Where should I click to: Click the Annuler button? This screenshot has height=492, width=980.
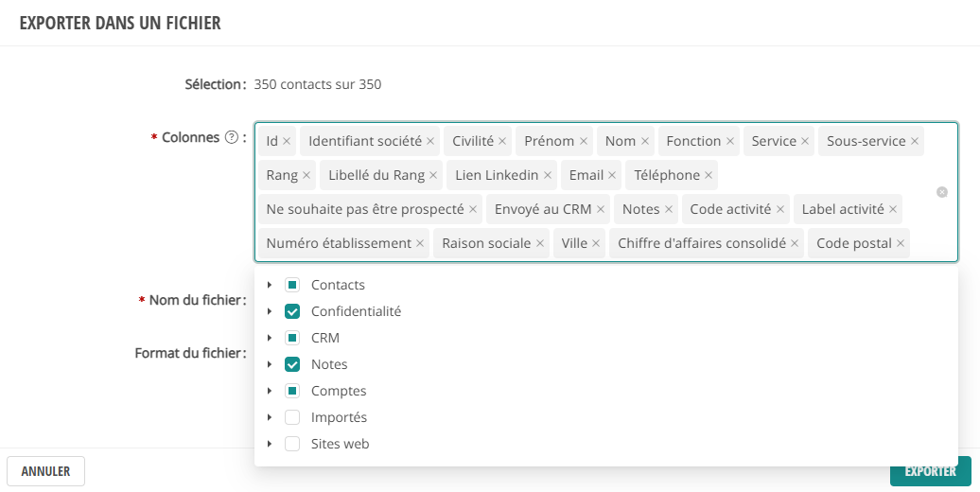(x=45, y=471)
